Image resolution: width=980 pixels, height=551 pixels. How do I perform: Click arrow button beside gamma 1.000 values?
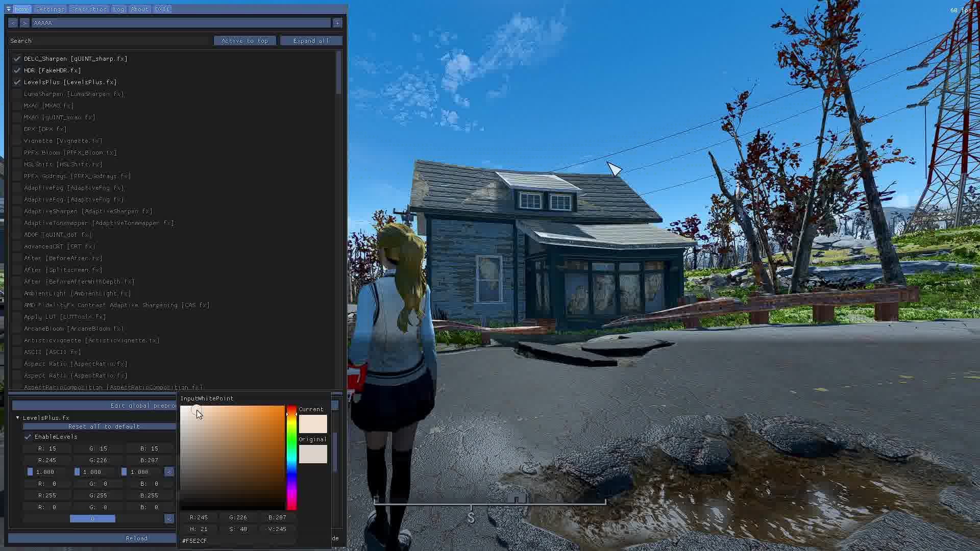pos(169,472)
